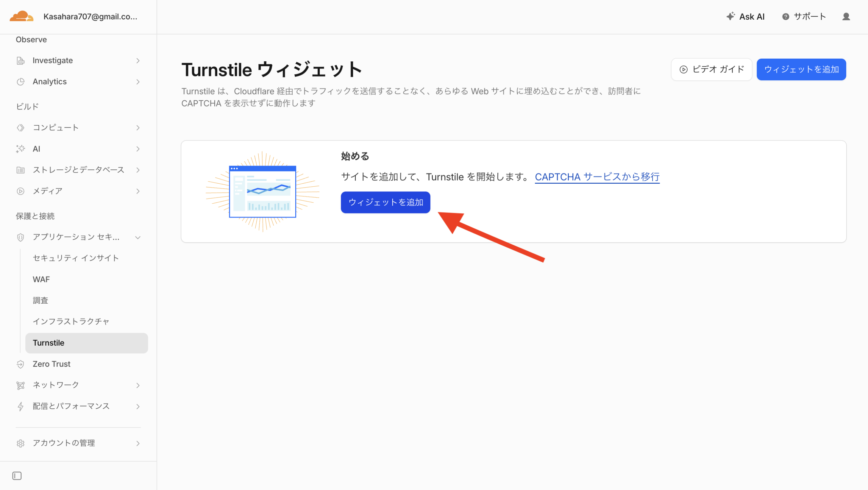Expand the メディア chevron
This screenshot has width=868, height=490.
tap(138, 191)
